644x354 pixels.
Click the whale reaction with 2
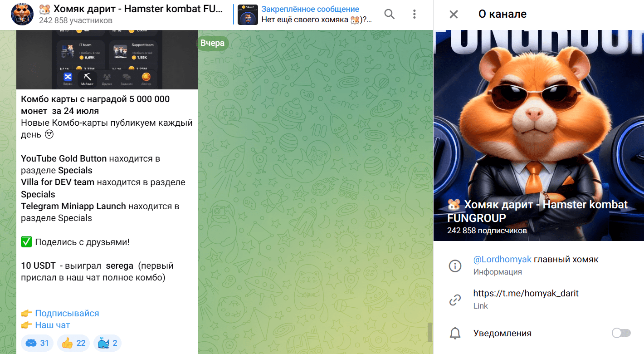click(107, 343)
